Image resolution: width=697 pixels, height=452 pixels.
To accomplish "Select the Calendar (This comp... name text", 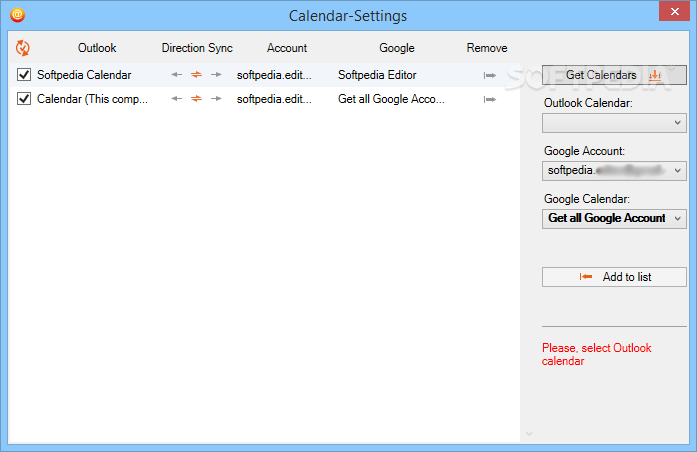I will point(92,99).
